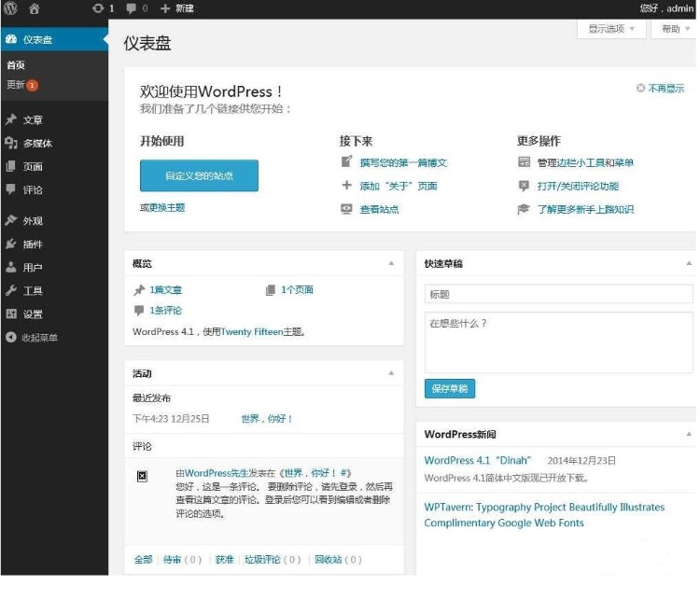The image size is (700, 600).
Task: Open 用户 users menu icon
Action: pyautogui.click(x=11, y=267)
